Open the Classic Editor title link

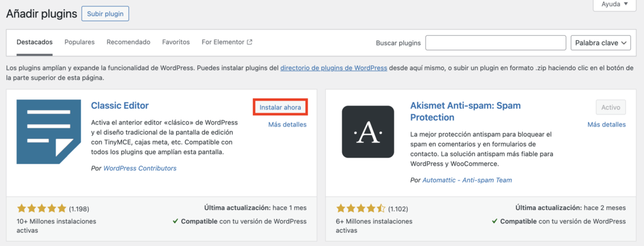(120, 106)
